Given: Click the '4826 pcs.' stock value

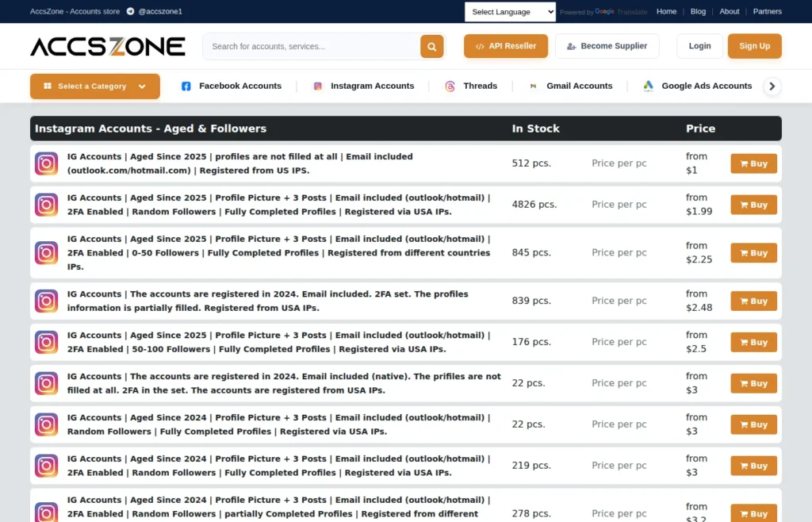Looking at the screenshot, I should (534, 205).
